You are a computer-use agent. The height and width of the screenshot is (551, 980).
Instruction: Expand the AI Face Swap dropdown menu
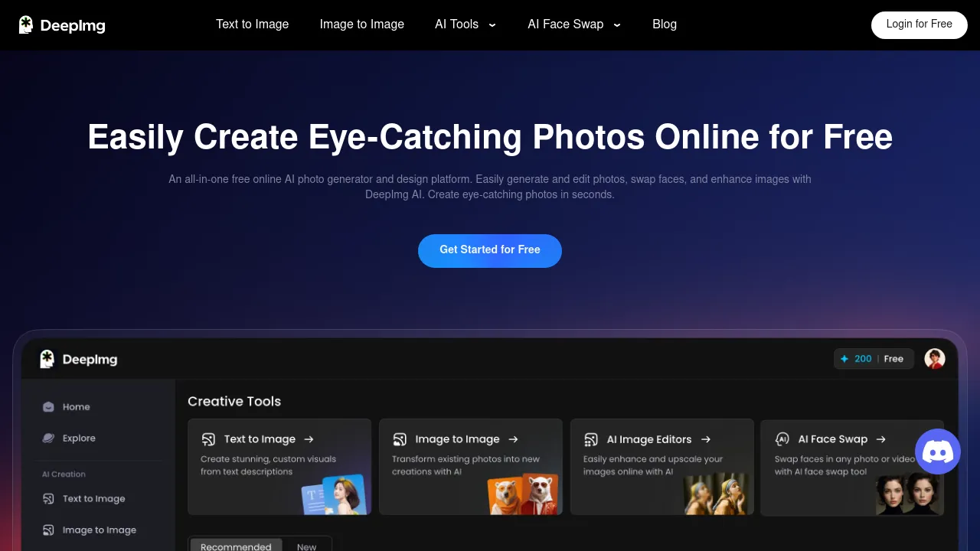point(574,24)
